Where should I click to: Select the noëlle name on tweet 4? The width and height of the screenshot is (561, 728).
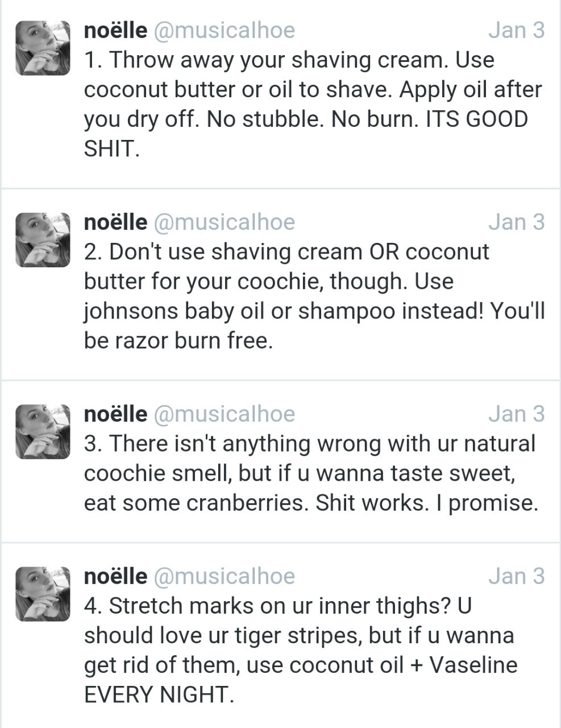pos(115,576)
